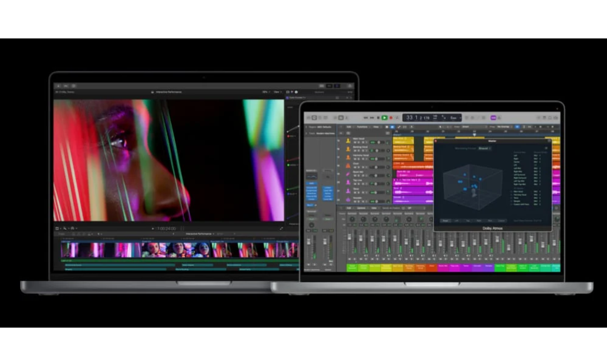Image resolution: width=607 pixels, height=364 pixels.
Task: Click the volume fader on the first mixer channel
Action: click(349, 237)
